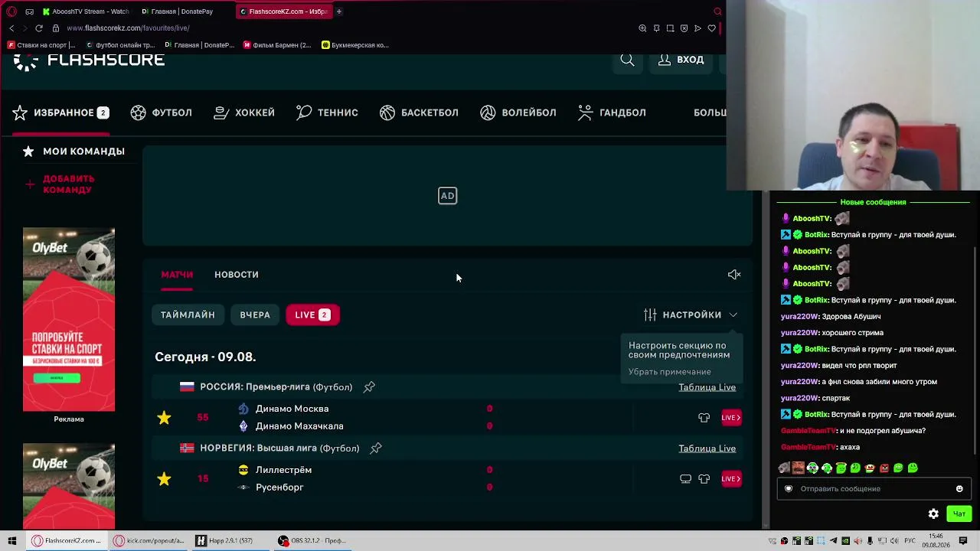Click Убрать примечание to dismiss the tooltip
The width and height of the screenshot is (980, 551).
[x=670, y=372]
